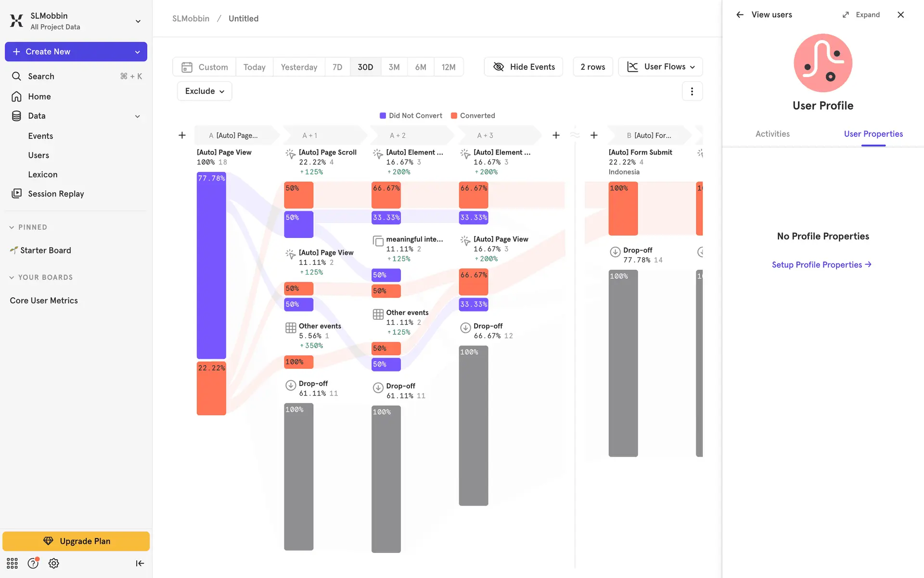Open the three-dot options menu

pyautogui.click(x=692, y=91)
